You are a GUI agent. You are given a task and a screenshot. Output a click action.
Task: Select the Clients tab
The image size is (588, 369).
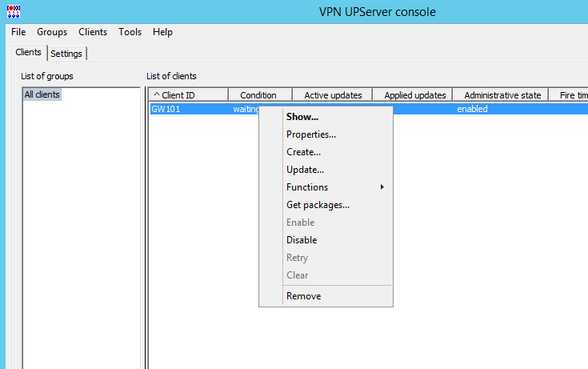tap(29, 52)
